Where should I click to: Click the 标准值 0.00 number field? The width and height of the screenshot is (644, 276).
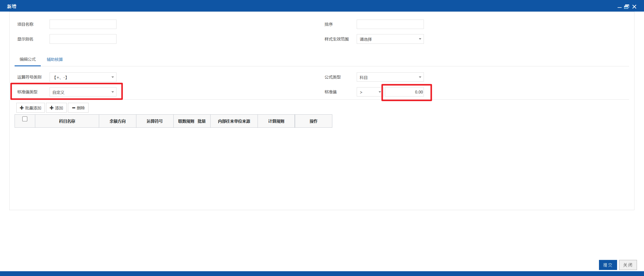404,92
